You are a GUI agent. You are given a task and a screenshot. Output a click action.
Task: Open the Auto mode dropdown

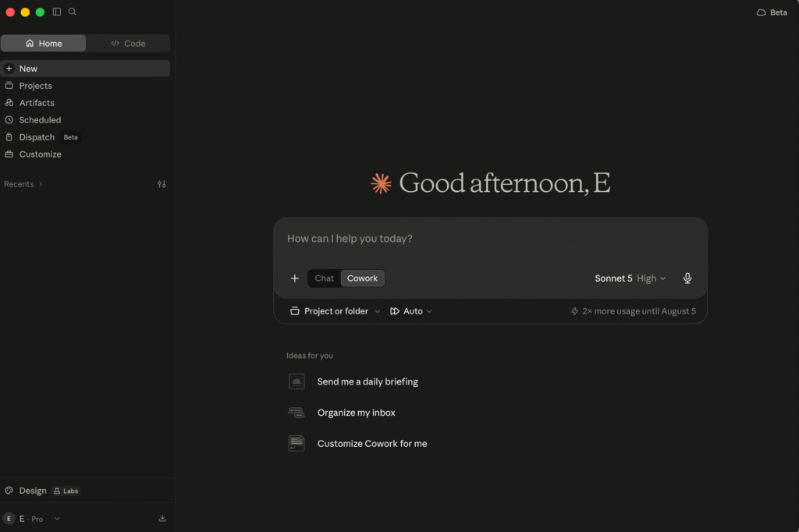(410, 310)
